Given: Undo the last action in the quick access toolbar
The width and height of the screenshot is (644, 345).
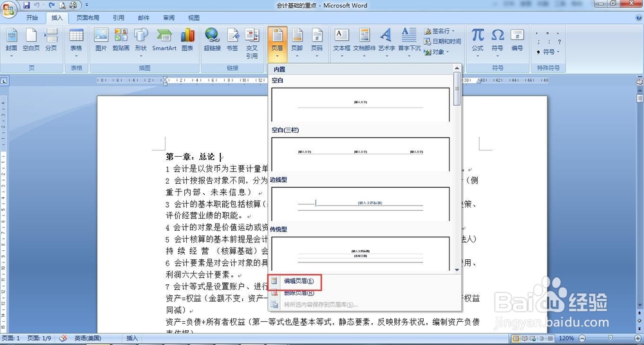Looking at the screenshot, I should coord(37,5).
